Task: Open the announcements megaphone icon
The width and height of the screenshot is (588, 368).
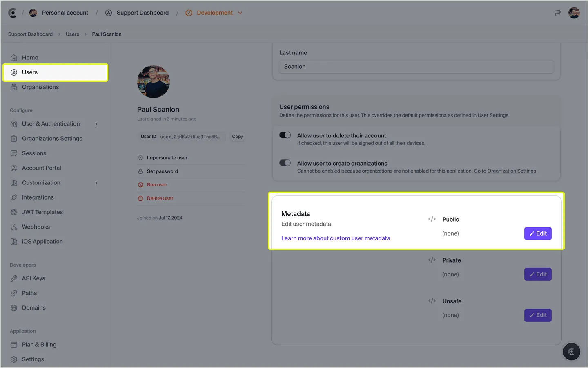Action: 557,13
